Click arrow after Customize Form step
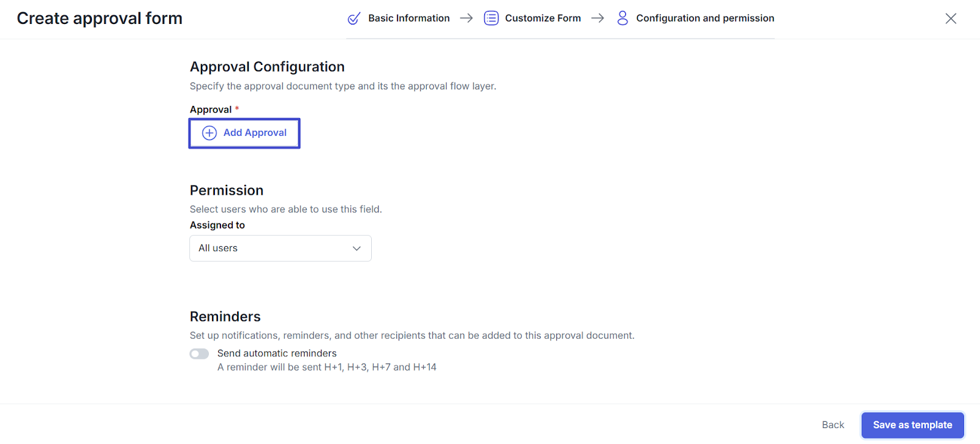 pos(597,18)
